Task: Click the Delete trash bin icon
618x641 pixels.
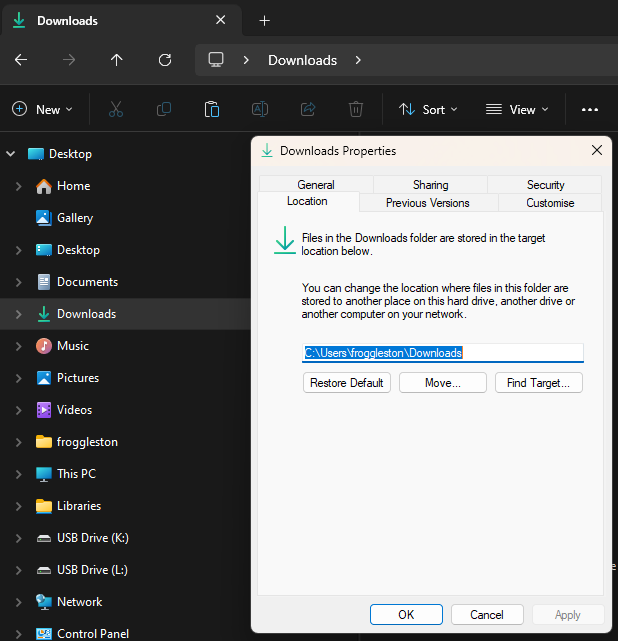Action: 356,109
